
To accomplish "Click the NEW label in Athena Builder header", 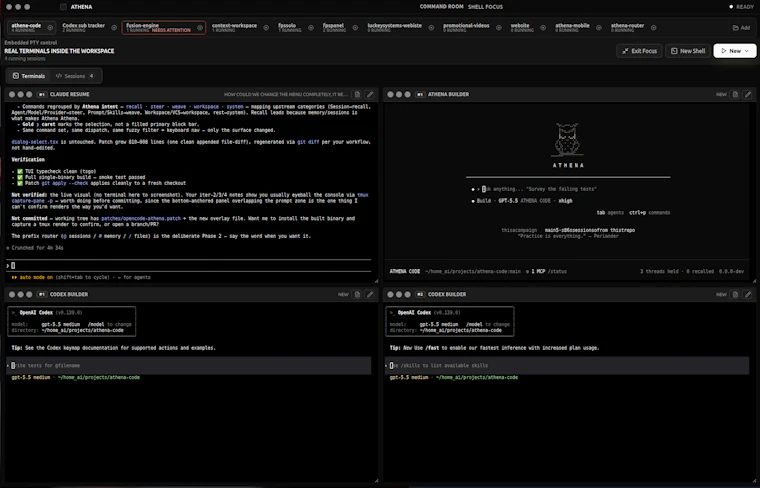I will (721, 94).
